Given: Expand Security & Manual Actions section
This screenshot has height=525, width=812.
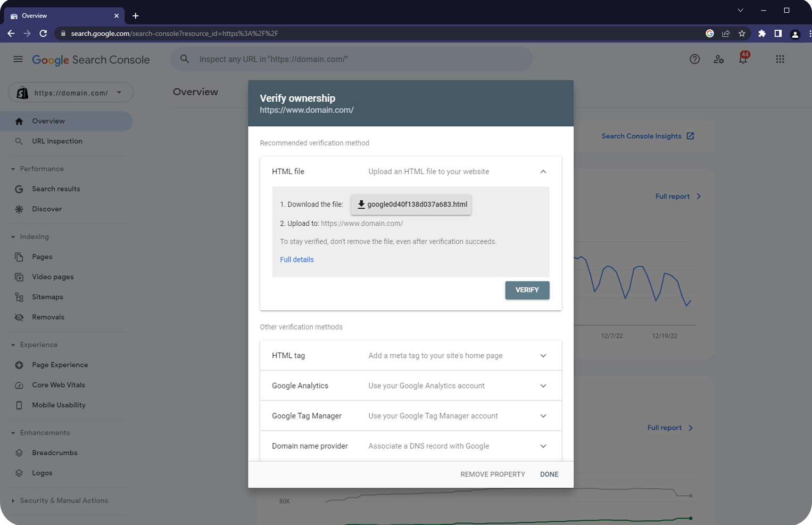Looking at the screenshot, I should click(x=13, y=501).
